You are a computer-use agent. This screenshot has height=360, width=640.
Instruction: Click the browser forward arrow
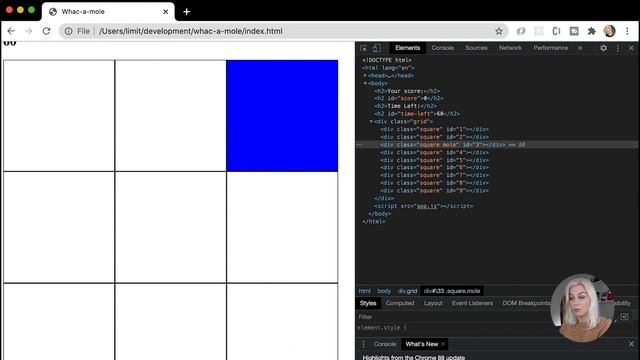pos(29,31)
